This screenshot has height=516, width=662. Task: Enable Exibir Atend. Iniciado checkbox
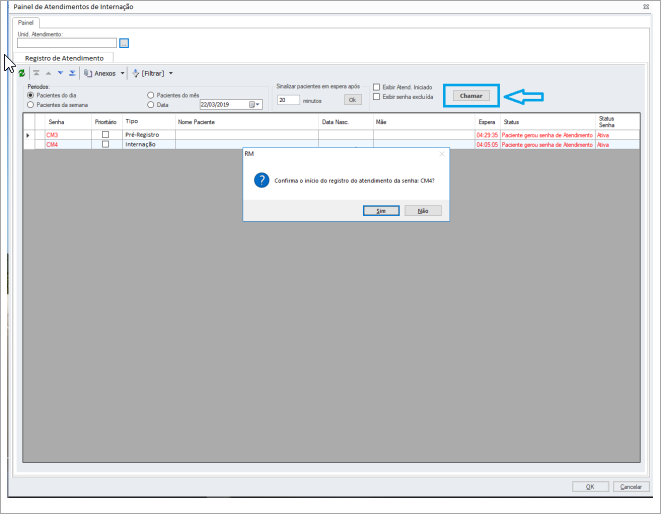point(377,87)
